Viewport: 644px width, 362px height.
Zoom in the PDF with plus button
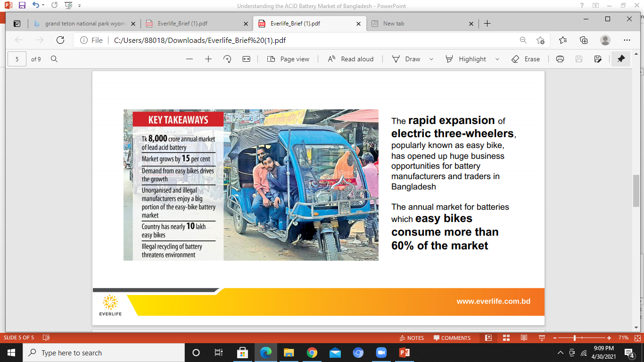tap(208, 59)
